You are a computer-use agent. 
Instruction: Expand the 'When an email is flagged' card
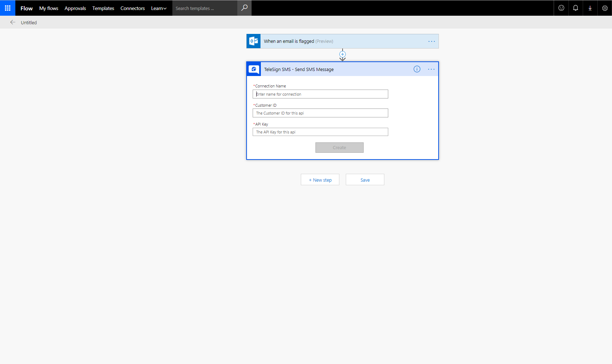(x=343, y=41)
